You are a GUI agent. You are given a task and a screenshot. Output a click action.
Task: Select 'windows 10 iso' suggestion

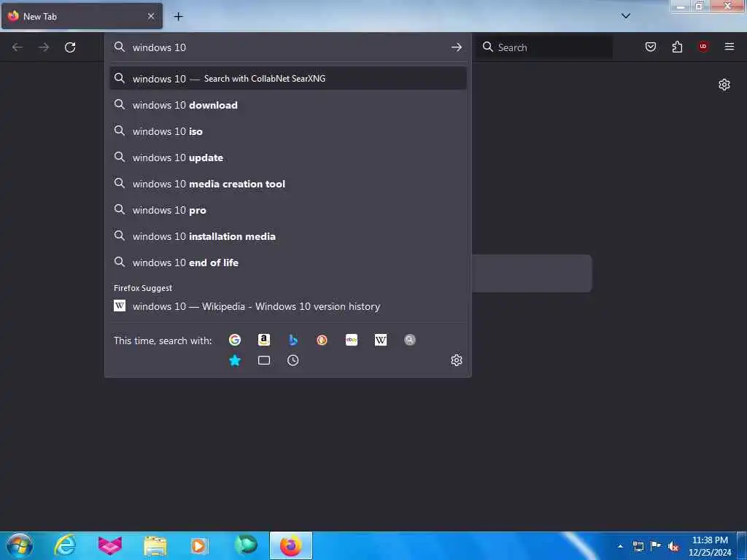[x=287, y=131]
